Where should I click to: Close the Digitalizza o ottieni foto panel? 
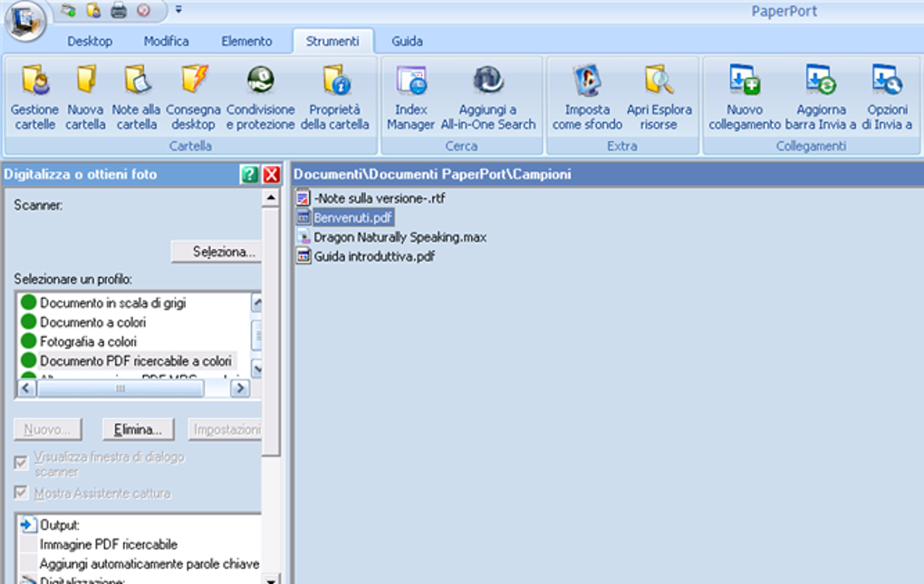coord(271,174)
